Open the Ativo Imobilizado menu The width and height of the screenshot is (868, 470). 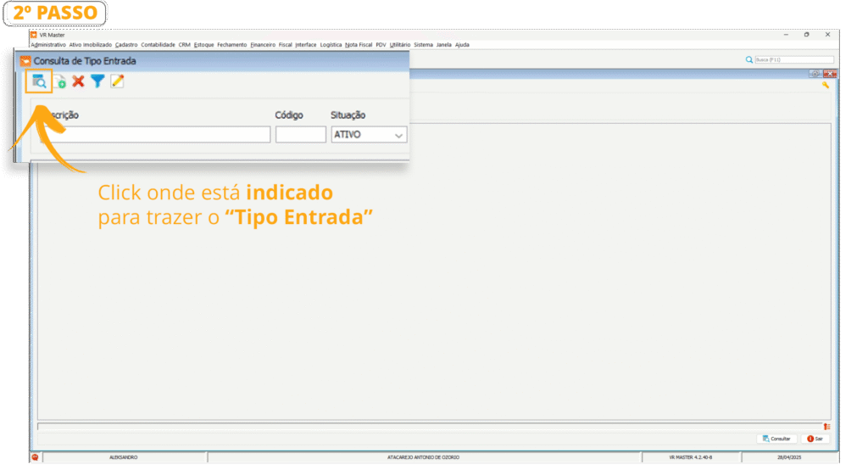coord(90,45)
